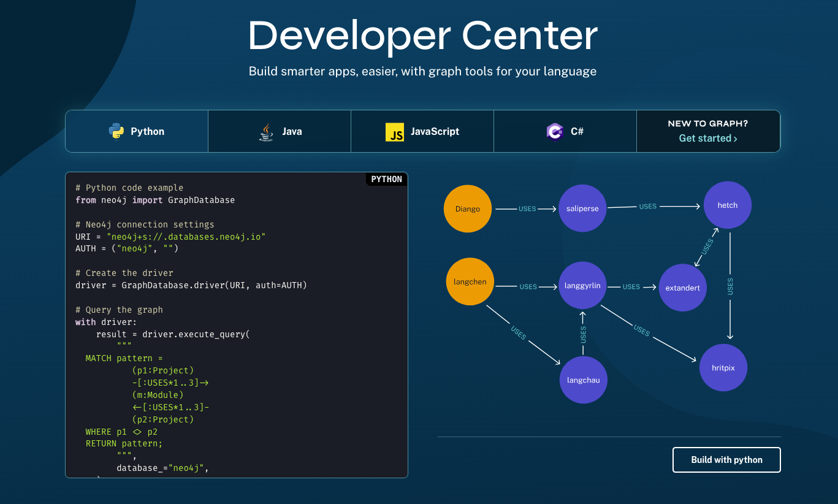Click the 'MATCH pattern =' query line
Image resolution: width=838 pixels, height=504 pixels.
124,359
